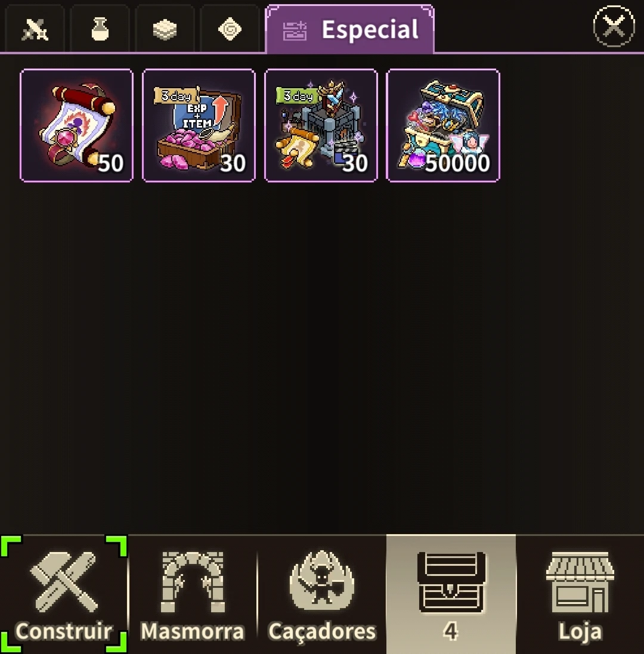Open the Construir menu
Screen dimensions: 644x654
pos(64,594)
